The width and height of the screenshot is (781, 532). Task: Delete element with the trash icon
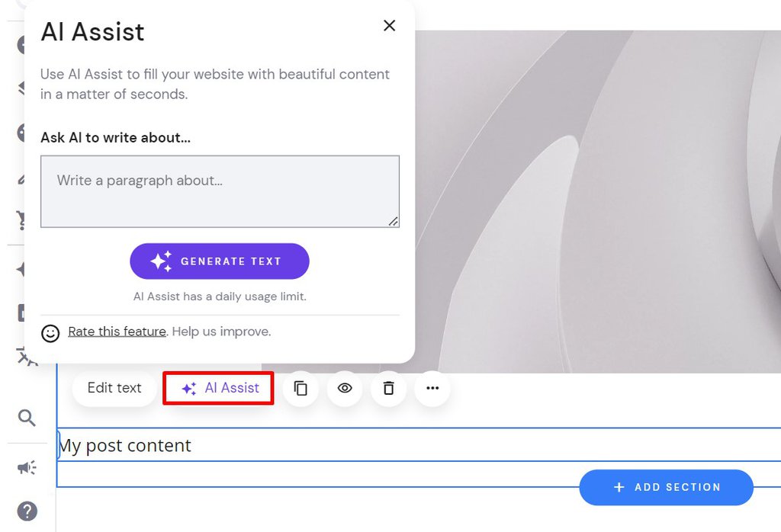[x=388, y=388]
